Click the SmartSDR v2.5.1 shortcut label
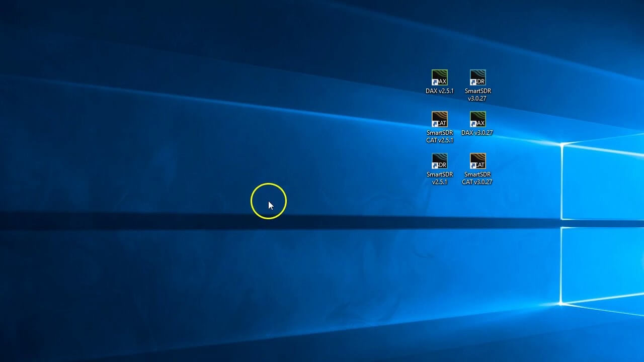The height and width of the screenshot is (362, 644). (x=440, y=178)
